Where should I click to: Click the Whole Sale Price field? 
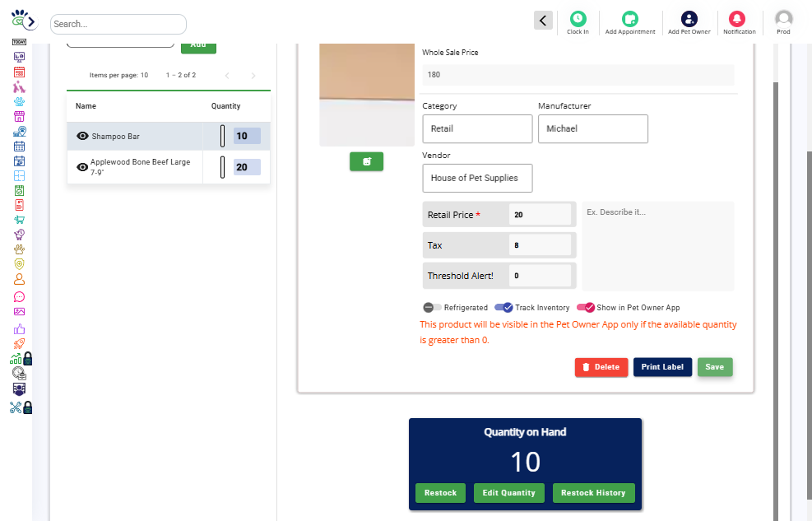click(x=578, y=75)
